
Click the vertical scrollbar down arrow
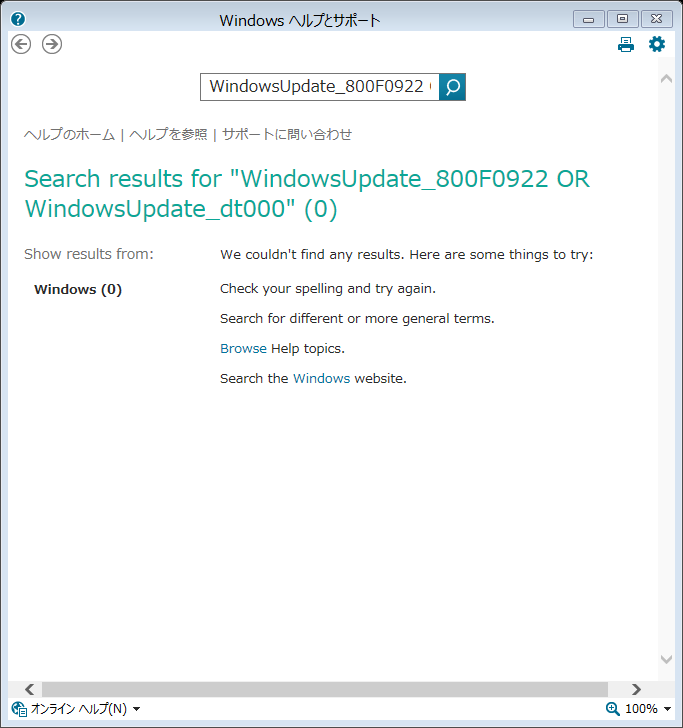coord(666,659)
